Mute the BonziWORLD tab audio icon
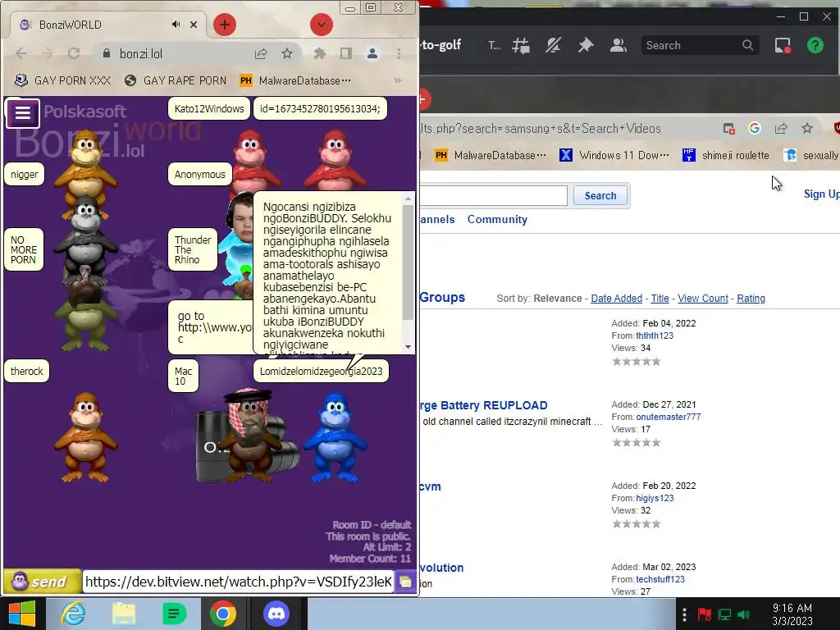Image resolution: width=840 pixels, height=630 pixels. coord(176,25)
